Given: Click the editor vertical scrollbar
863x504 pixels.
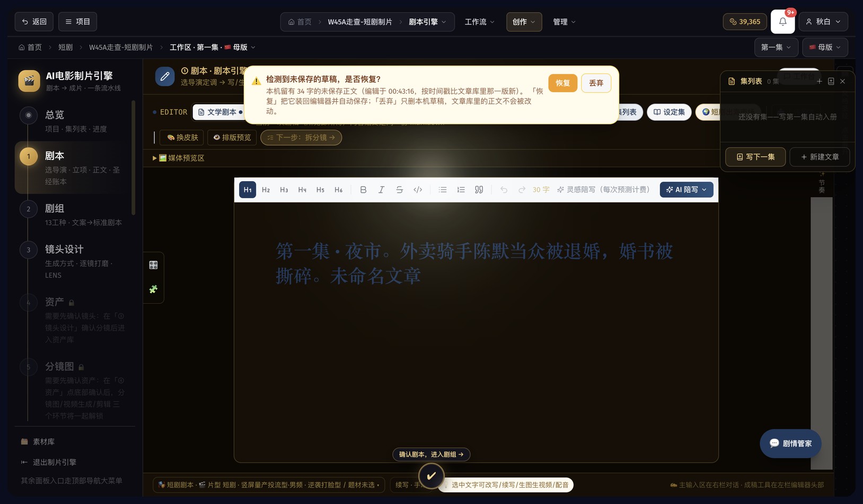Looking at the screenshot, I should (821, 333).
